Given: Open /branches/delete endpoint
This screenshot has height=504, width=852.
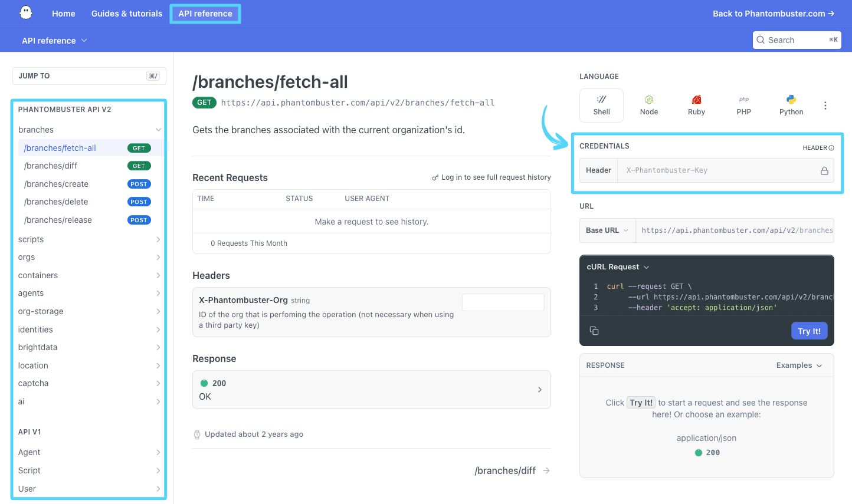Looking at the screenshot, I should [x=87, y=202].
